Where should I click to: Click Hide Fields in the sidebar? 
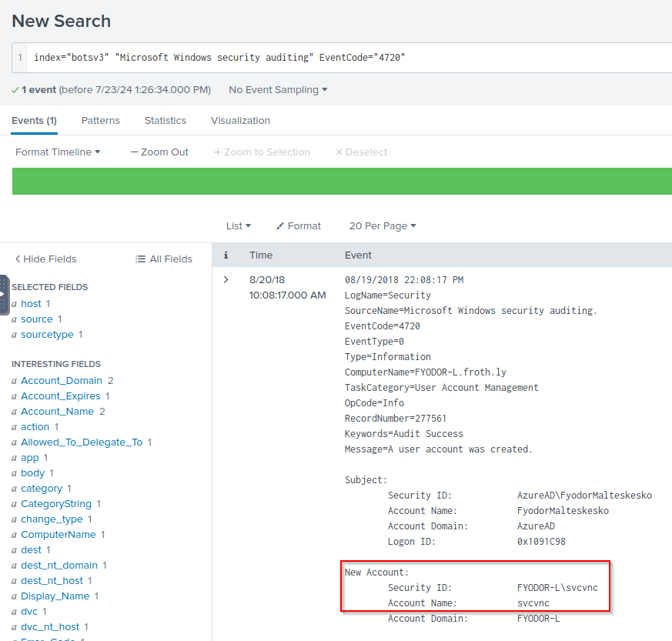coord(46,259)
